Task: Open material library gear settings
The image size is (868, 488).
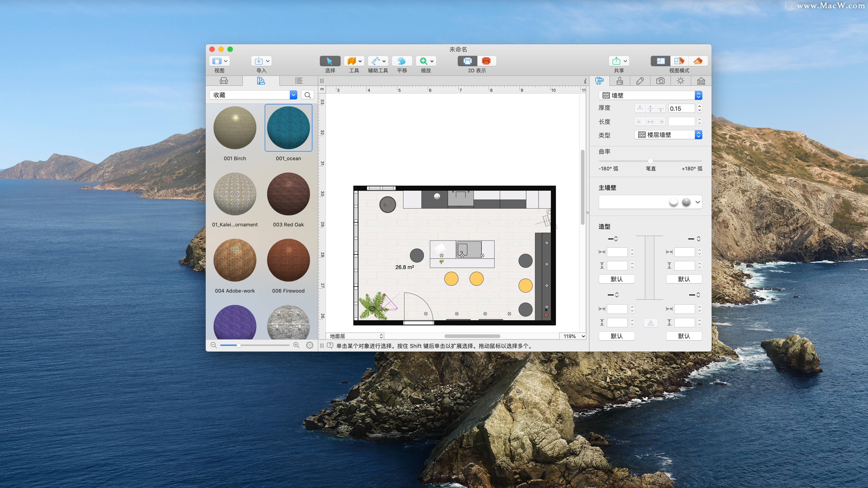Action: coord(309,345)
